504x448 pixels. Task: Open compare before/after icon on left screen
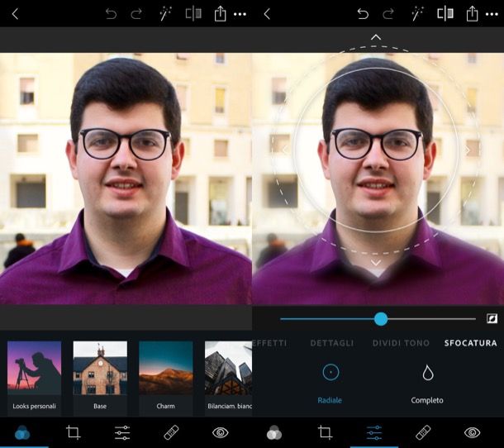193,14
